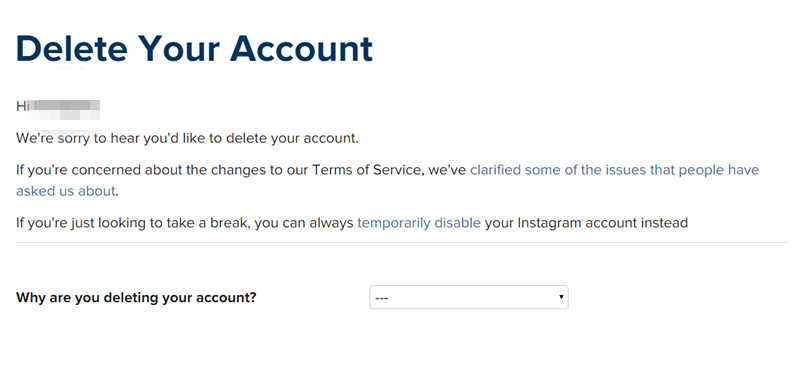Click the word 'disable' in the blue link
800x374 pixels.
457,223
